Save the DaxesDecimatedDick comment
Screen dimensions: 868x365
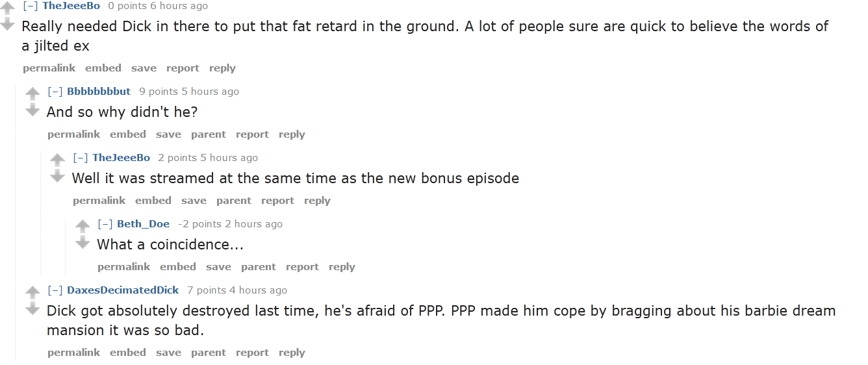click(168, 353)
